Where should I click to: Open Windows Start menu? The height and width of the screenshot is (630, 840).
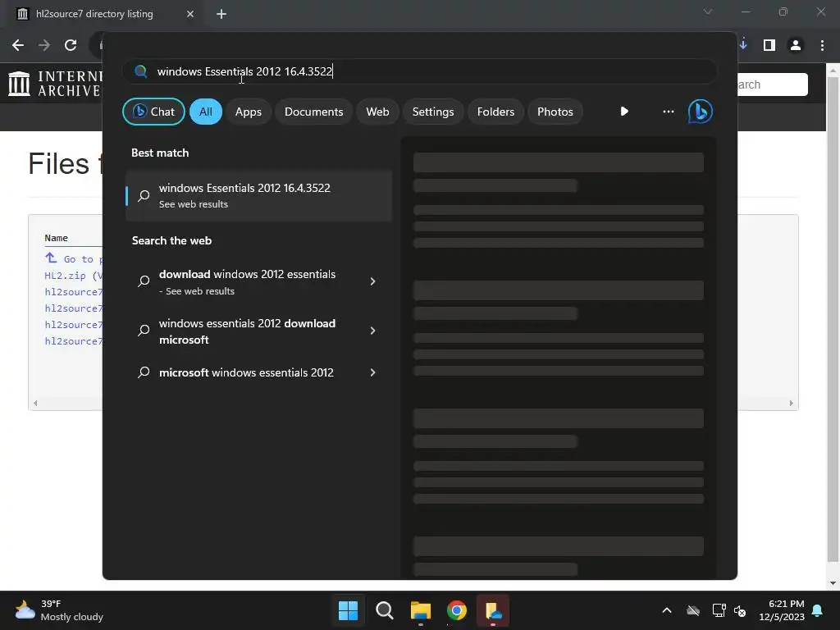[x=348, y=610]
